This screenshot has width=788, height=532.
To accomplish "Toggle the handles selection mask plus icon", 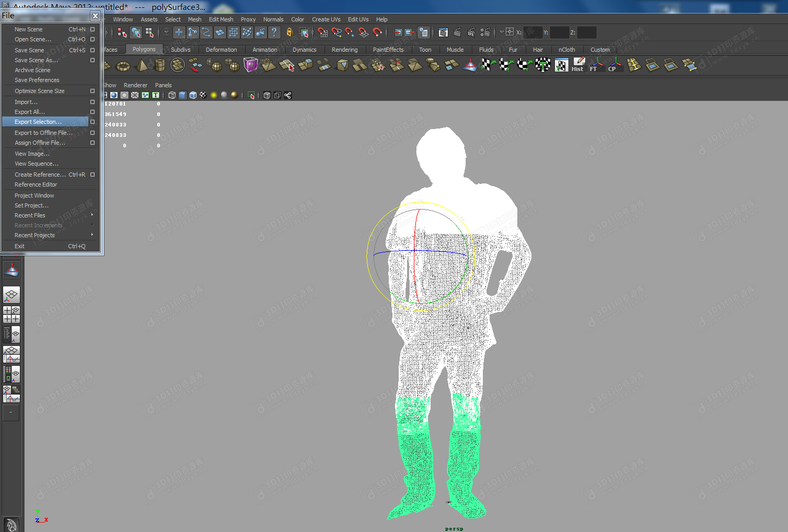I will point(179,32).
